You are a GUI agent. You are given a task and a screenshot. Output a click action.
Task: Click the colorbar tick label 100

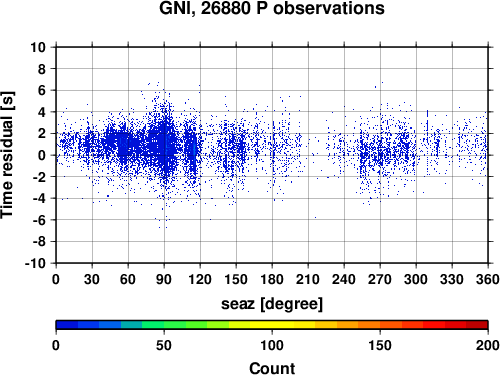pyautogui.click(x=272, y=345)
